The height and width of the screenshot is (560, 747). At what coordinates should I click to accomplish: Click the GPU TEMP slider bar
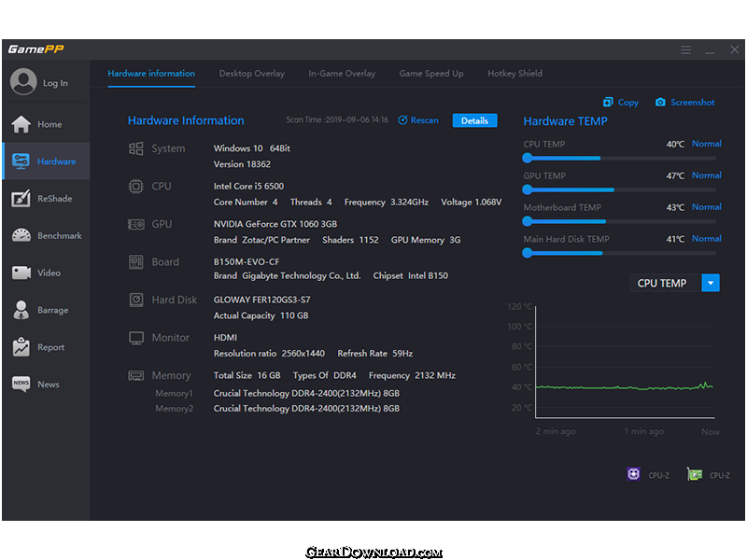(619, 189)
